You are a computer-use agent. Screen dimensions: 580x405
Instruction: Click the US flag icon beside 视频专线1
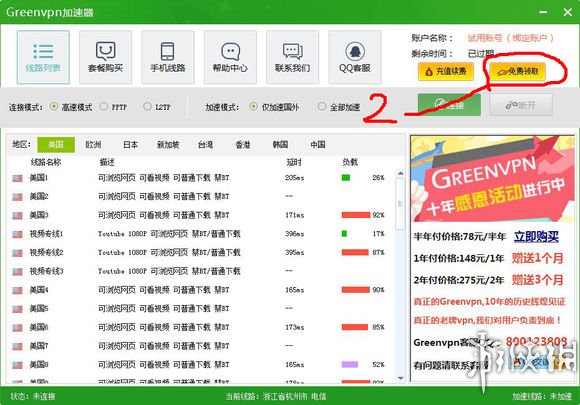[x=17, y=234]
